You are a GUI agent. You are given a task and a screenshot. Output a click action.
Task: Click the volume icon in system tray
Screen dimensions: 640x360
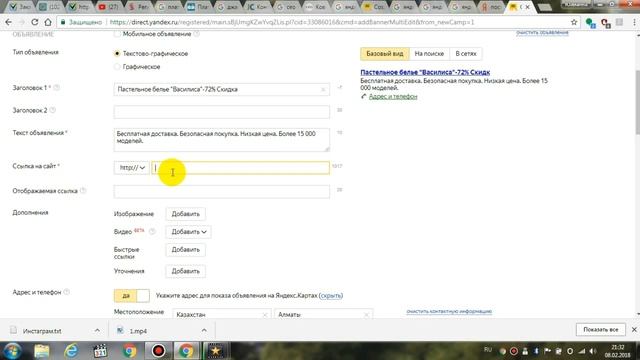[593, 351]
